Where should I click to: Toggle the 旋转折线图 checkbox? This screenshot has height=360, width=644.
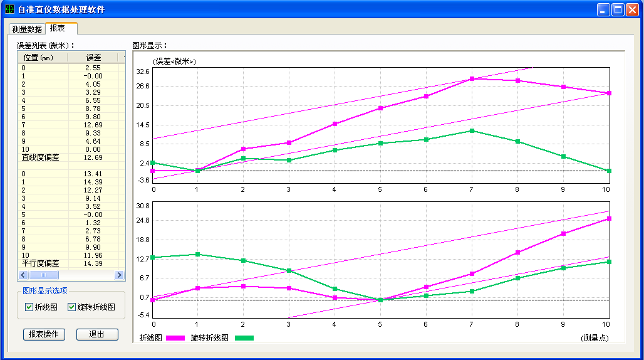pyautogui.click(x=71, y=307)
